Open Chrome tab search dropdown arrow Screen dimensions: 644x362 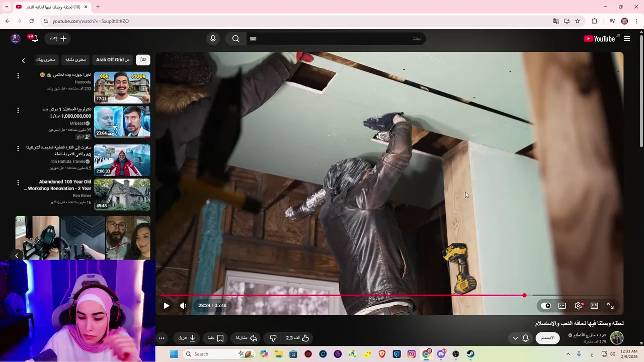coord(7,7)
